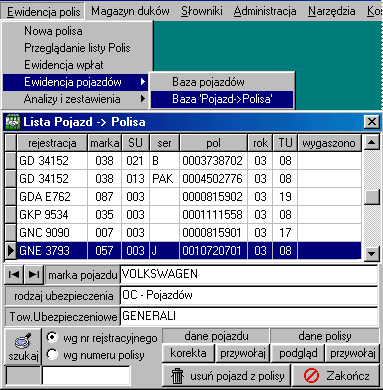Close the Lista Pojazd -> Polisa window
The height and width of the screenshot is (390, 383).
click(x=371, y=122)
